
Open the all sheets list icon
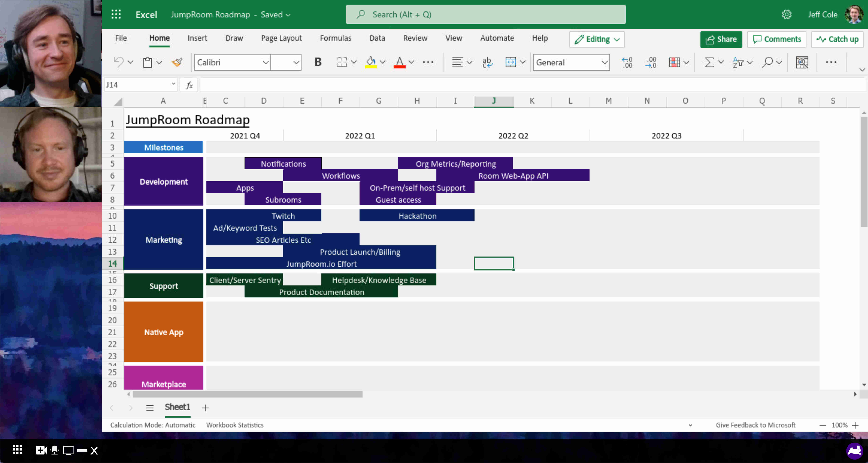pyautogui.click(x=150, y=408)
